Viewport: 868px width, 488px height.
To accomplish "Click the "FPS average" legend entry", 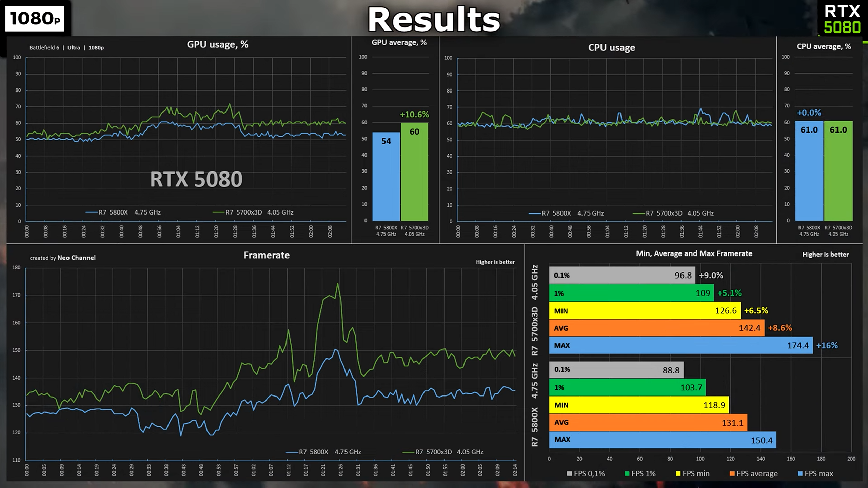I will coord(754,474).
